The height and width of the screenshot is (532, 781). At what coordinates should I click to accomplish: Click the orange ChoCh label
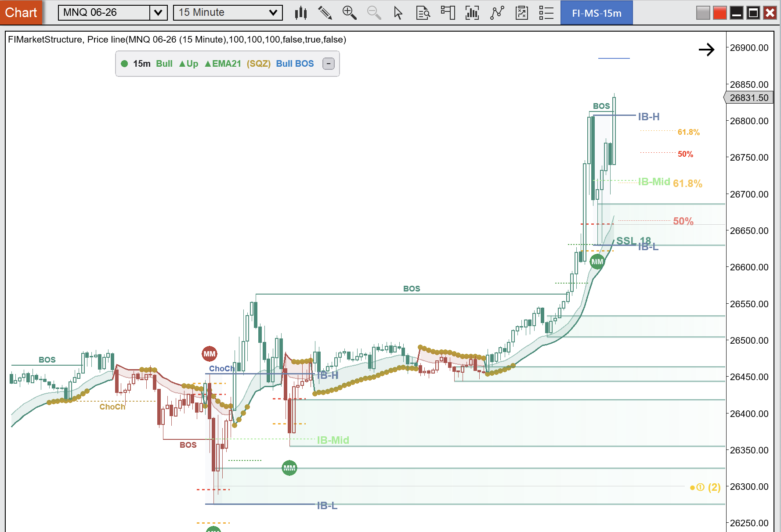pyautogui.click(x=112, y=407)
